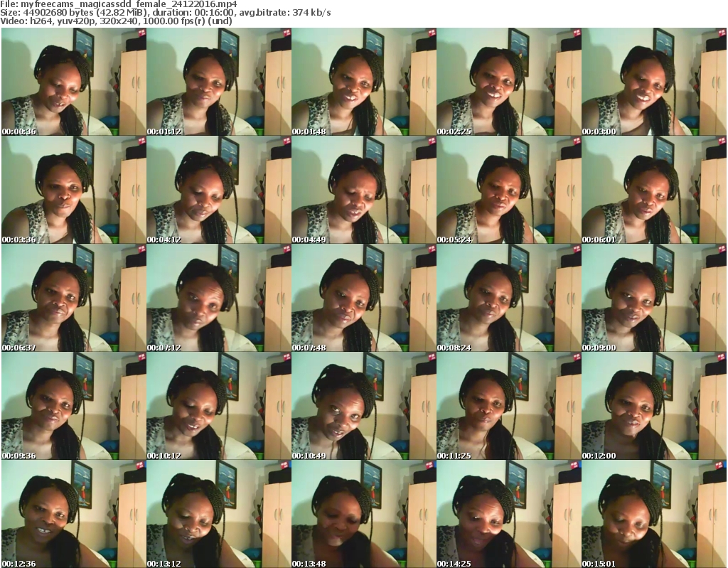728x568 pixels.
Task: Select the thumbnail stamped 00:00:36
Action: click(x=74, y=82)
